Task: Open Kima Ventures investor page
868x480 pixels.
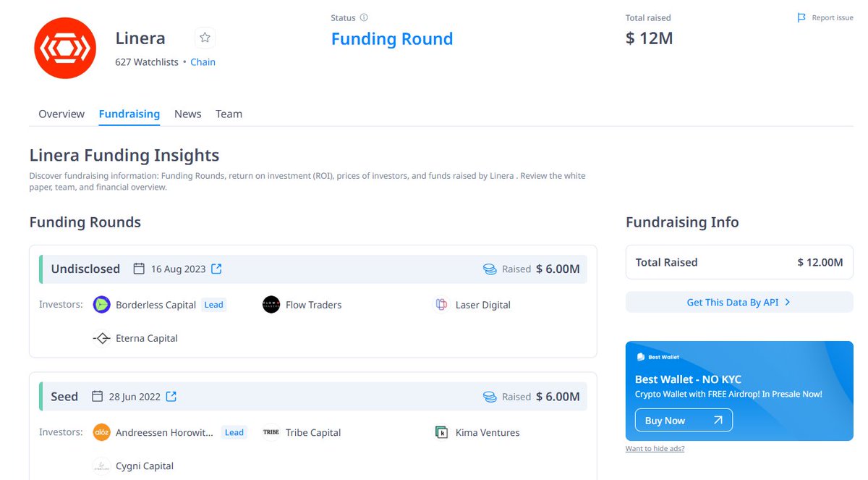Action: coord(488,432)
